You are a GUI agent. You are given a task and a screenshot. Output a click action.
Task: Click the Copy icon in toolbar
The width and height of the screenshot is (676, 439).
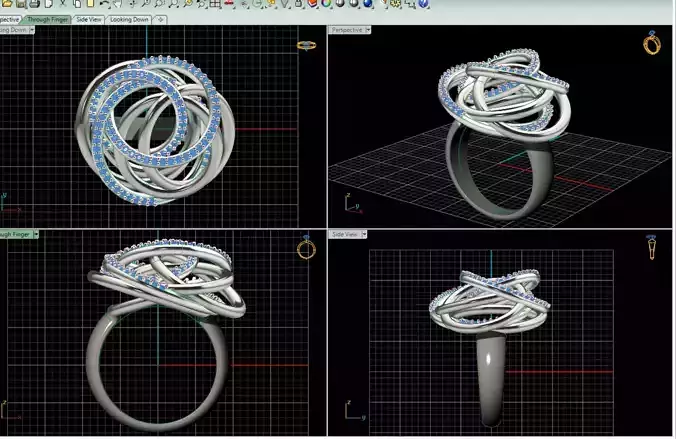(x=77, y=4)
